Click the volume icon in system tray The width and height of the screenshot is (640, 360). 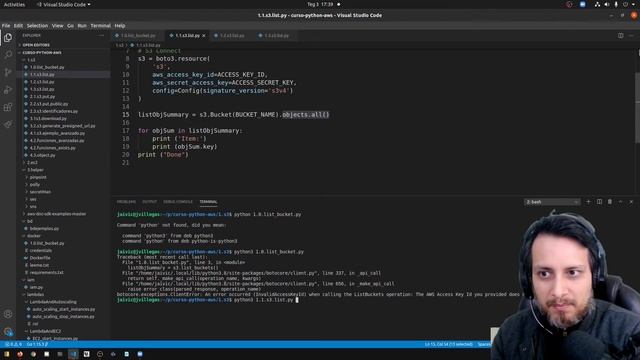pos(607,4)
